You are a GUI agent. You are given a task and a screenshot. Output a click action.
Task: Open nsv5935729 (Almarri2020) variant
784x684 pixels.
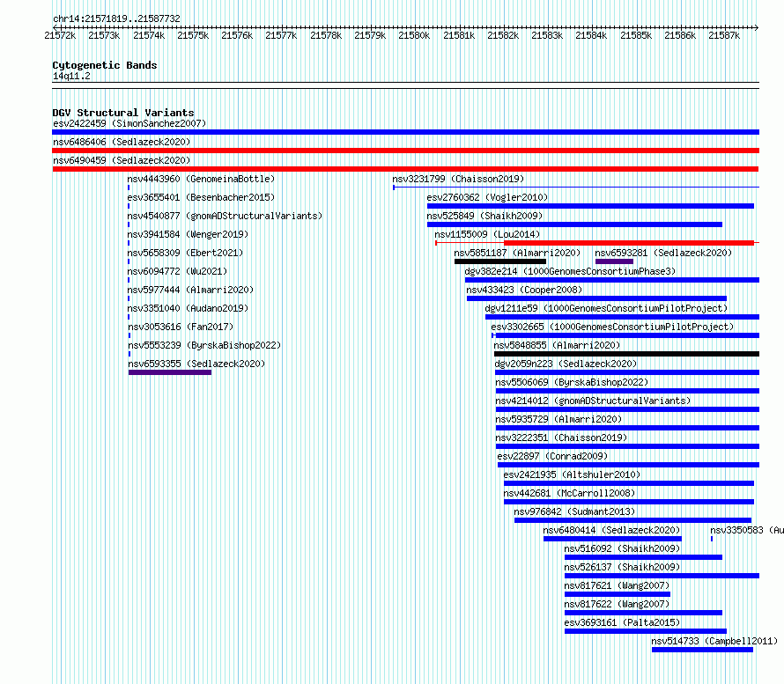tap(558, 419)
